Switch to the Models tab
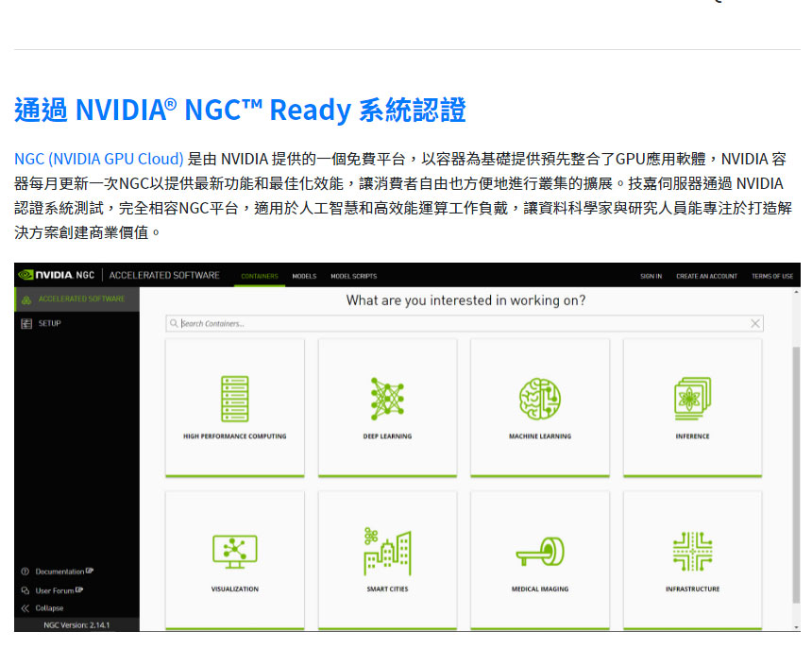Image resolution: width=812 pixels, height=666 pixels. [304, 276]
